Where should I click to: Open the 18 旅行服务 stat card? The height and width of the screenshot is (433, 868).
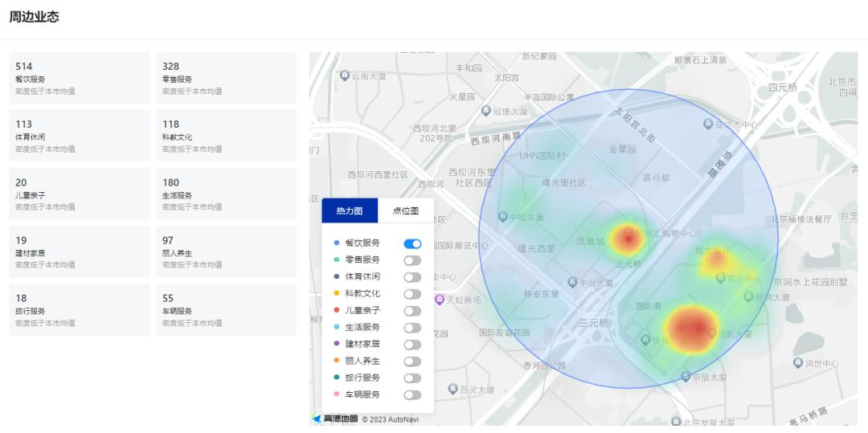[80, 309]
